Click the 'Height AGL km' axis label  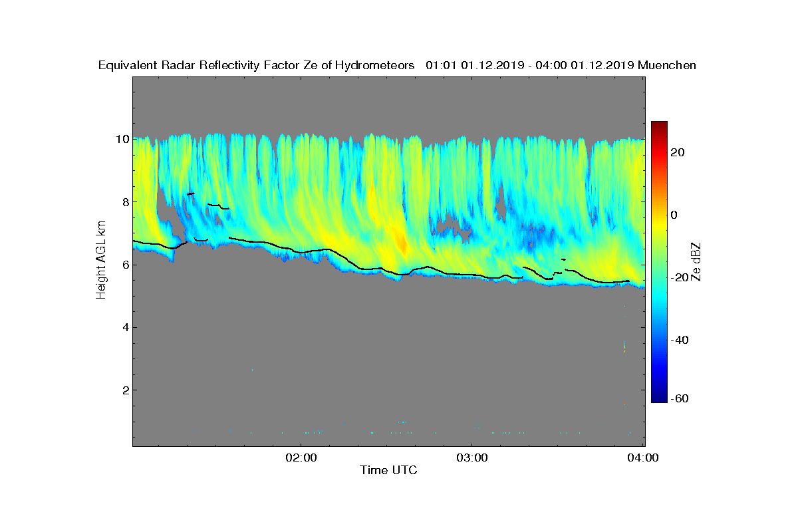coord(101,261)
